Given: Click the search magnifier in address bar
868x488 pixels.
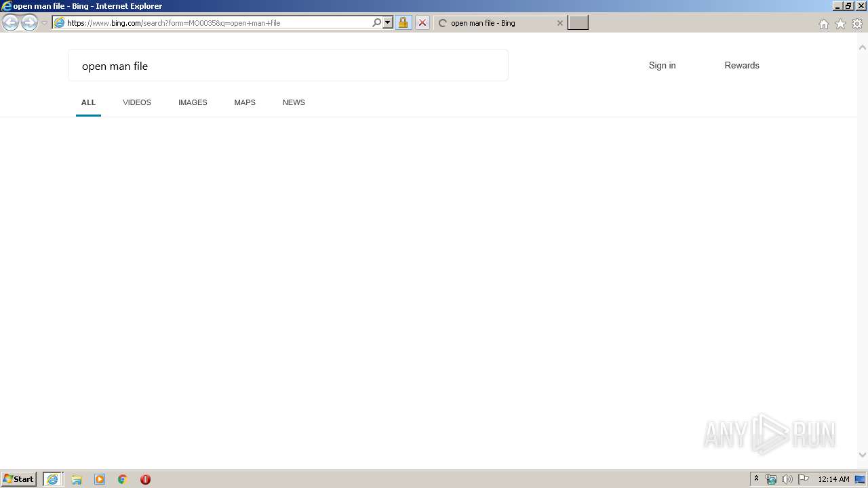Looking at the screenshot, I should [377, 23].
